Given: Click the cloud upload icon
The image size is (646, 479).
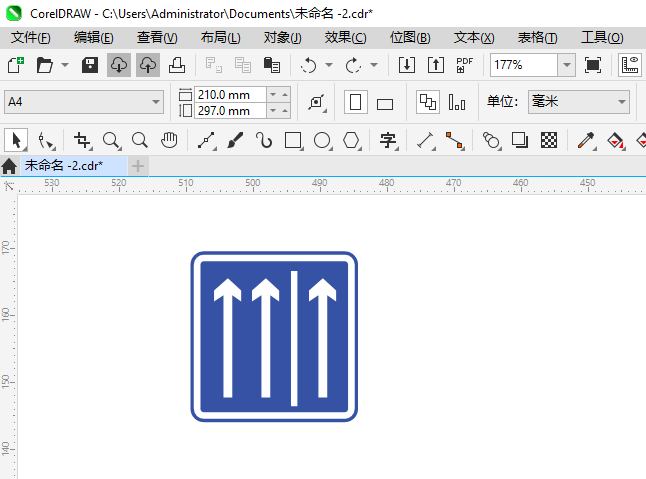Looking at the screenshot, I should coord(148,65).
